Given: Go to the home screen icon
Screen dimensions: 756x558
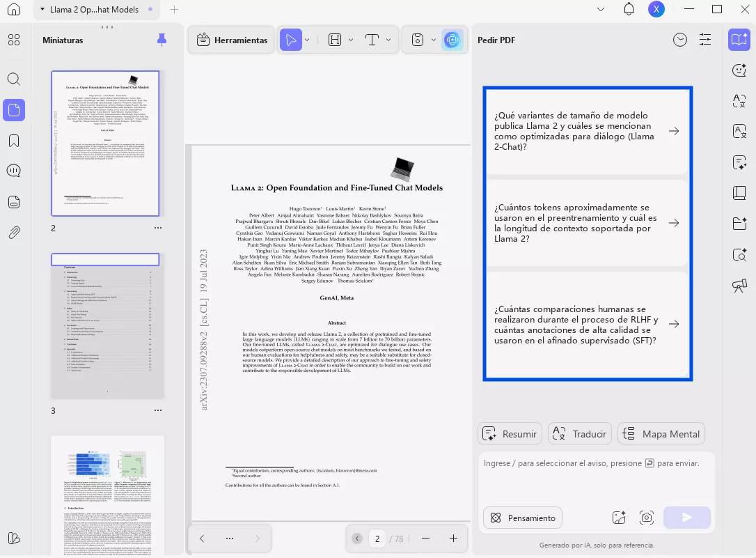Looking at the screenshot, I should pos(13,9).
